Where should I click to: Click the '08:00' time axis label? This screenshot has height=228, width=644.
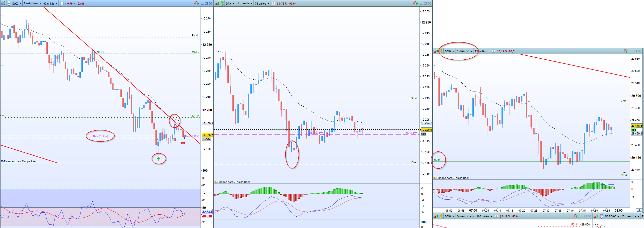pyautogui.click(x=619, y=211)
